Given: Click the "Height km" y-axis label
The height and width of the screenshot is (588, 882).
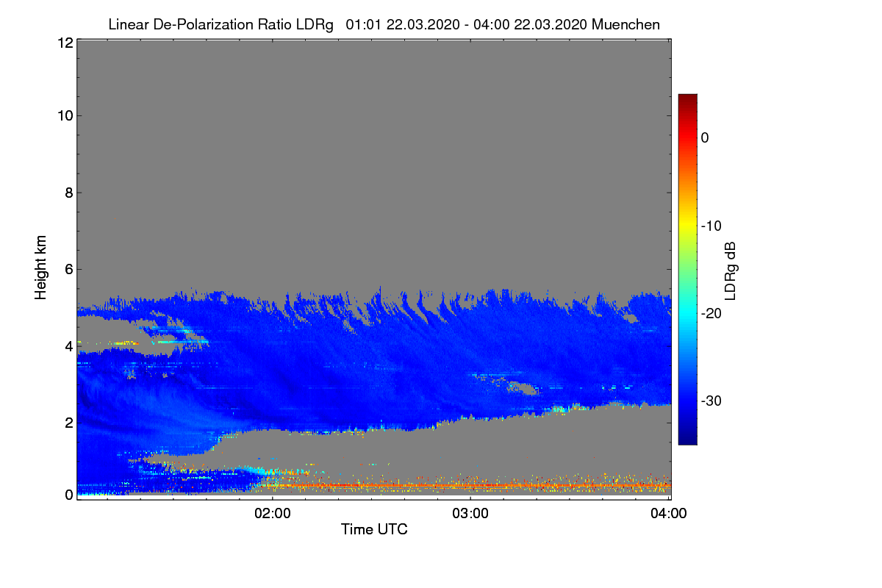Looking at the screenshot, I should [41, 268].
